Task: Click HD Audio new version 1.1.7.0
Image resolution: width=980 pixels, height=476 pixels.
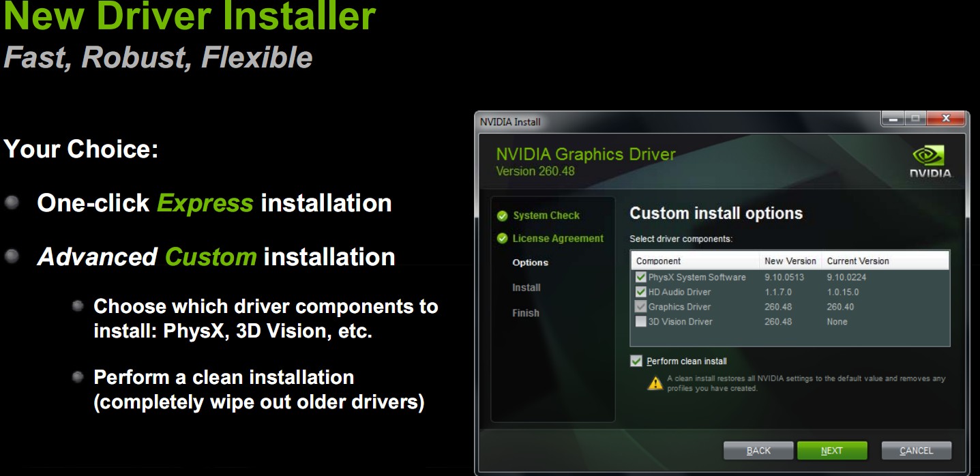Action: [x=778, y=292]
